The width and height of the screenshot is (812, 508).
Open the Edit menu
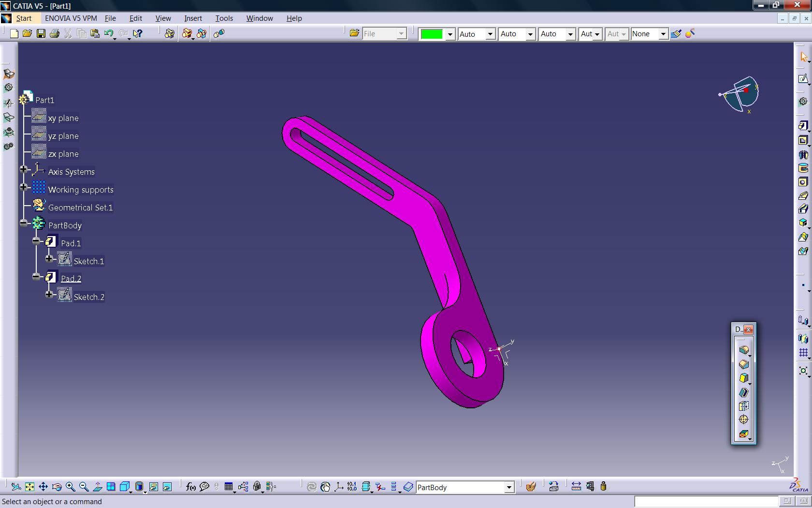(136, 18)
